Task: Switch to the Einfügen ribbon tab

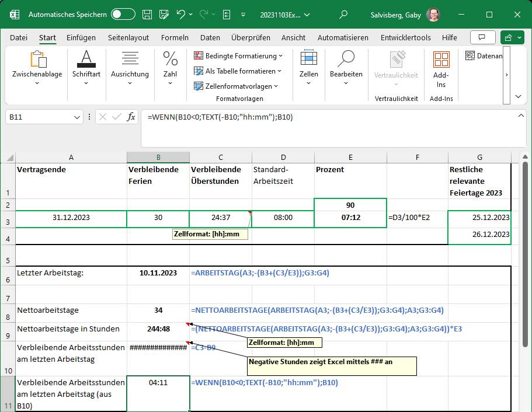Action: pos(81,37)
